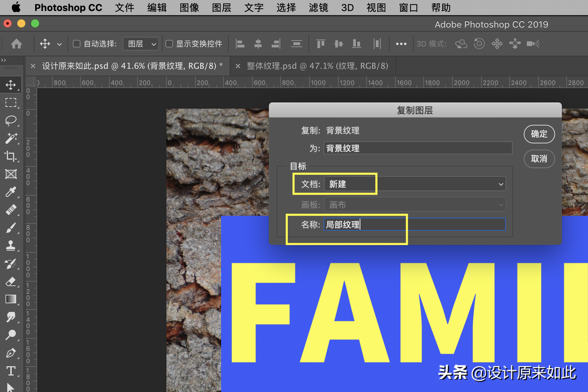The image size is (588, 392).
Task: Select the Rectangular Marquee tool
Action: pos(11,103)
